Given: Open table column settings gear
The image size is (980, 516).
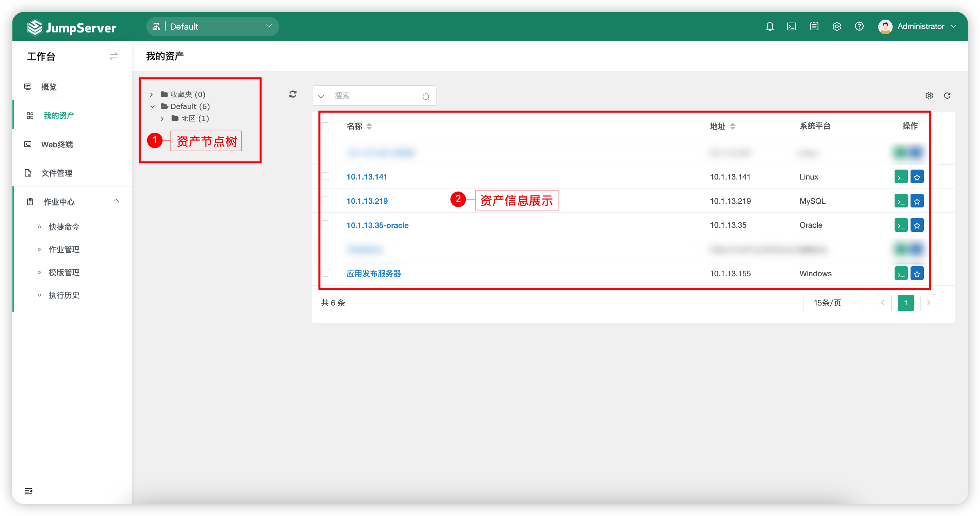Looking at the screenshot, I should click(929, 95).
